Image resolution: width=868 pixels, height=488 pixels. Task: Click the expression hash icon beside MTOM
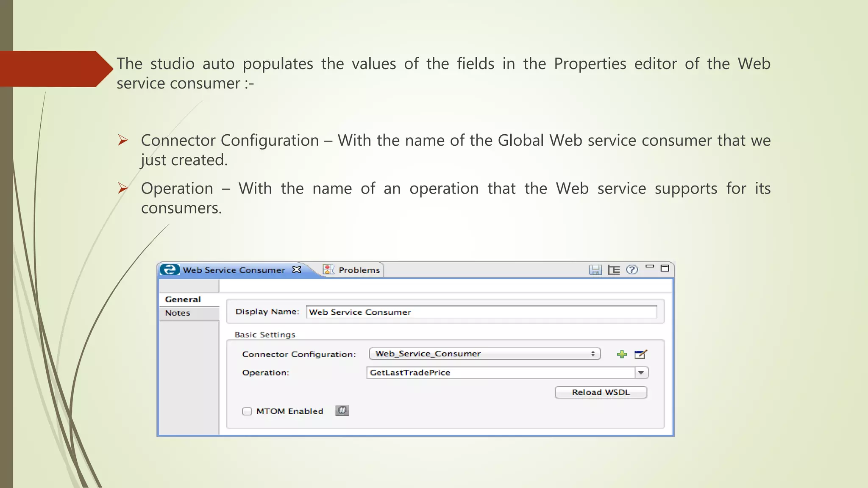click(342, 410)
